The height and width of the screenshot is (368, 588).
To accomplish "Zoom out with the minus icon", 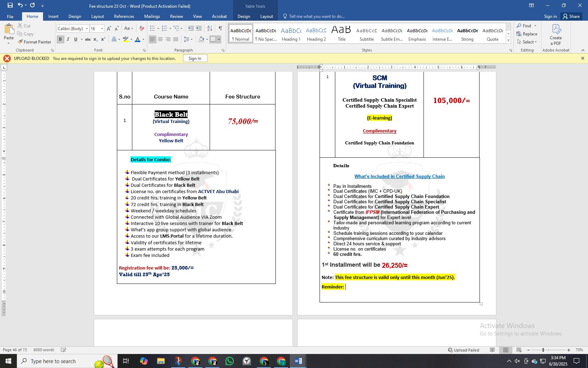I will [528, 350].
